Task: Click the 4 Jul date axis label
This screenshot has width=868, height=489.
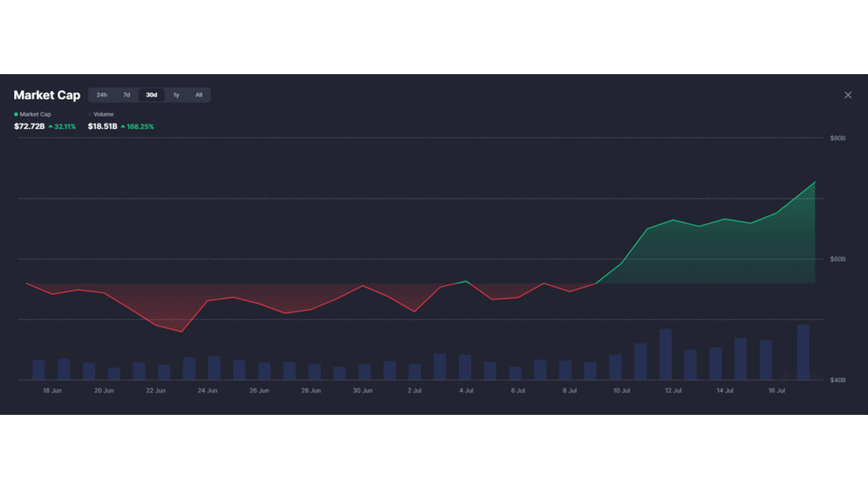Action: click(466, 391)
